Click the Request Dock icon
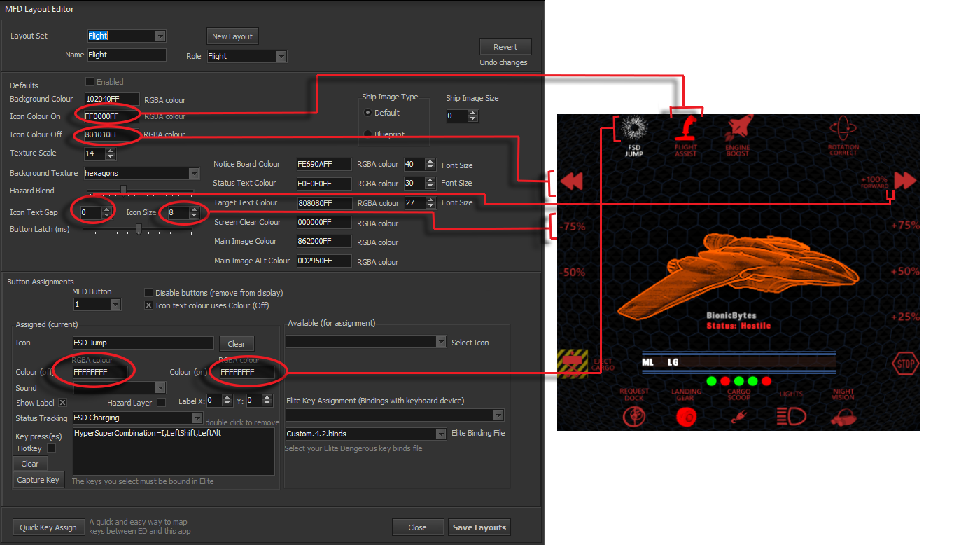Viewport: 980px width, 545px height. (x=633, y=417)
